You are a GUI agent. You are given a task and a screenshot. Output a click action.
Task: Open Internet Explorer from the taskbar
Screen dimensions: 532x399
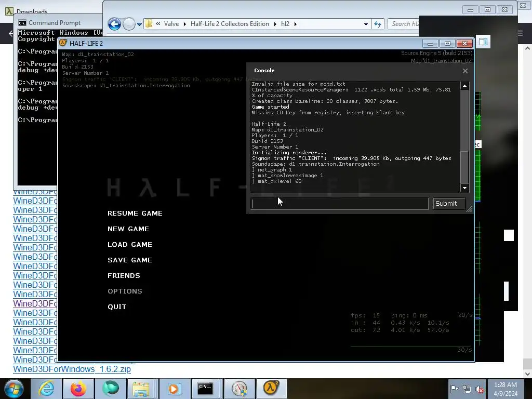pyautogui.click(x=46, y=389)
